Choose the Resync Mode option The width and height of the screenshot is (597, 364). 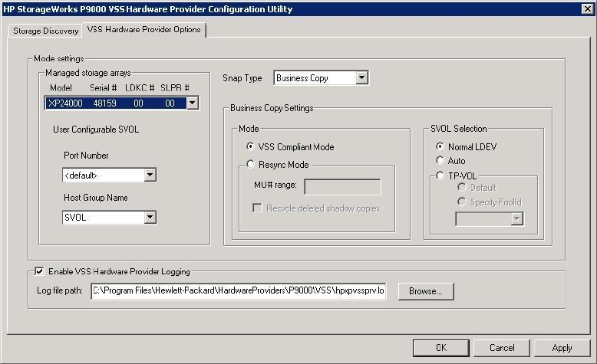tap(251, 164)
